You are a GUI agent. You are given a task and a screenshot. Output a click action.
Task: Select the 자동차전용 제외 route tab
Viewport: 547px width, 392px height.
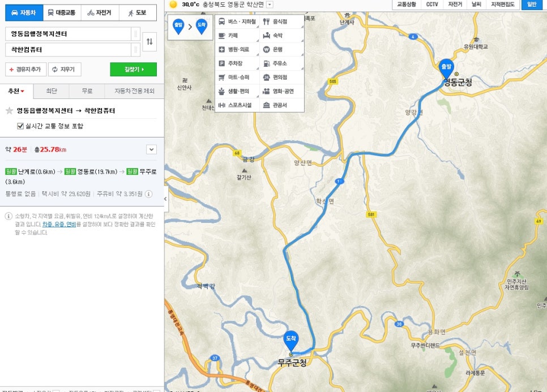point(134,91)
